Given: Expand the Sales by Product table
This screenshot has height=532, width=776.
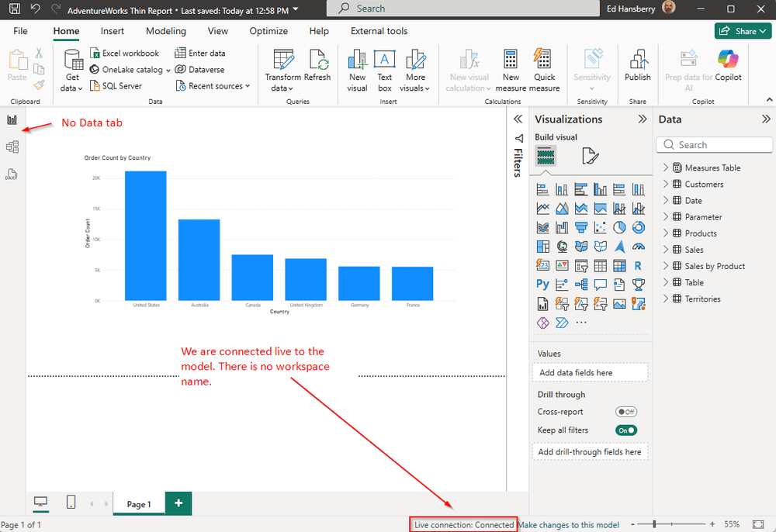Looking at the screenshot, I should (x=666, y=266).
